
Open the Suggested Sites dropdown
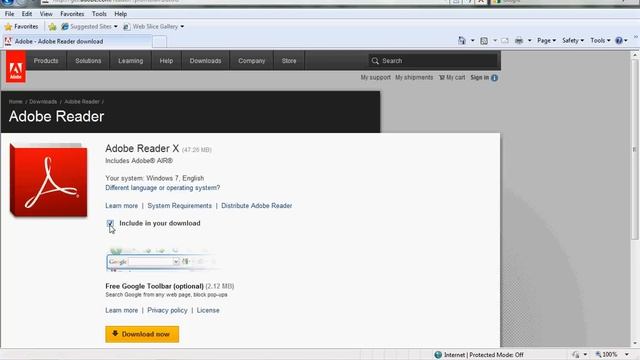(x=116, y=27)
